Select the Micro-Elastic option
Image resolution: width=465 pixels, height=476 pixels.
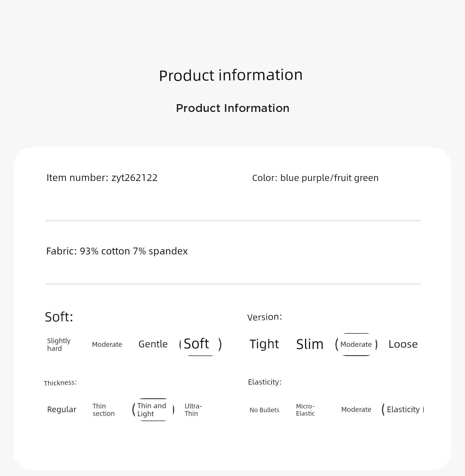(305, 410)
